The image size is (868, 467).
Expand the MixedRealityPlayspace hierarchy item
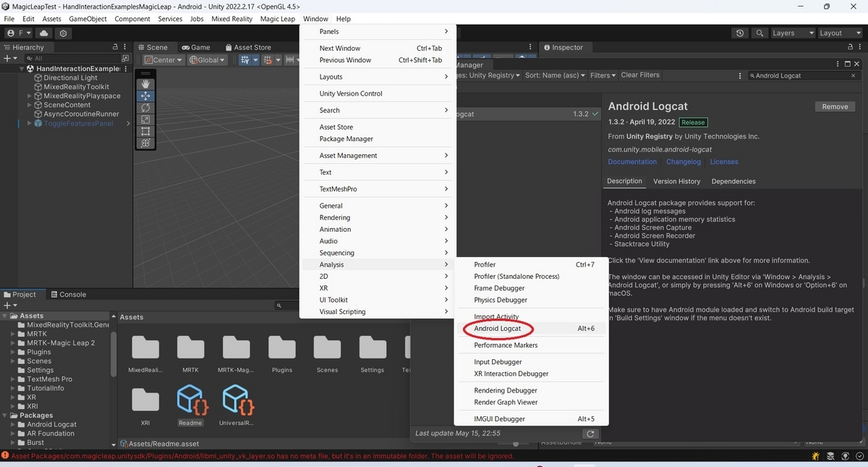30,96
